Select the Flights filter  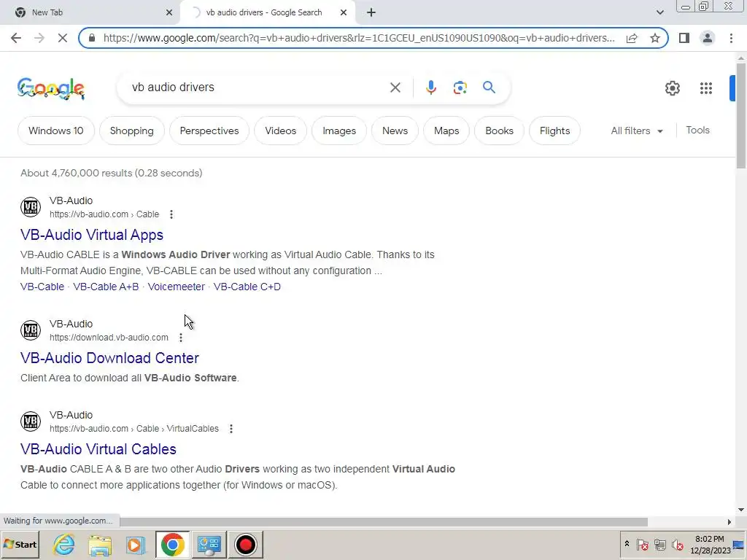(554, 131)
